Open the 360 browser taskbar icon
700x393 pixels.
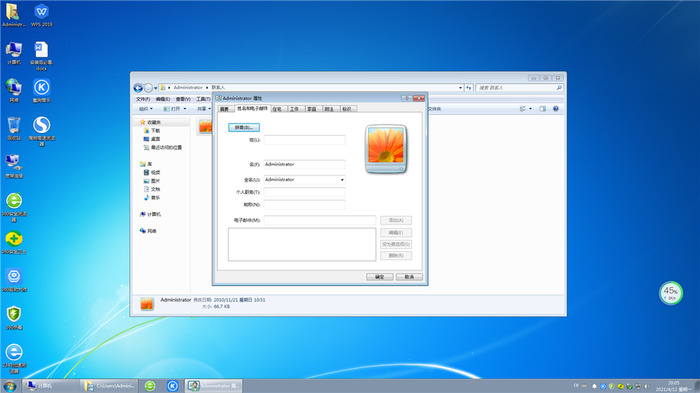pos(150,386)
